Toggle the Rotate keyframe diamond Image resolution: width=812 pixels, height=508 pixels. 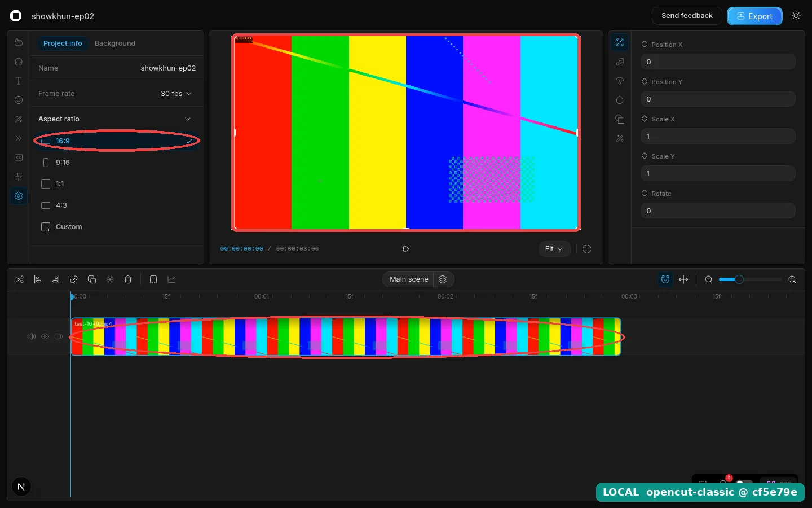(x=645, y=193)
